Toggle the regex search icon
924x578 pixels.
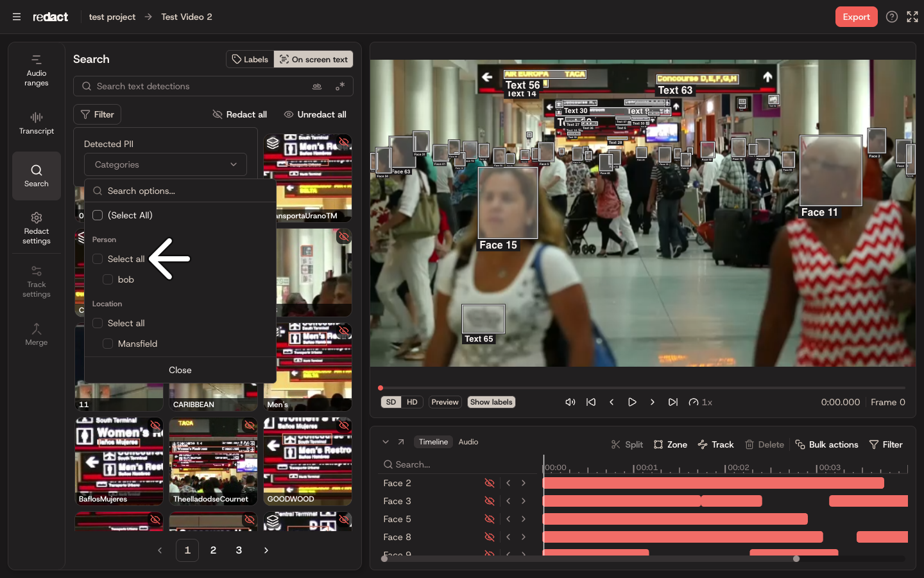[x=340, y=86]
